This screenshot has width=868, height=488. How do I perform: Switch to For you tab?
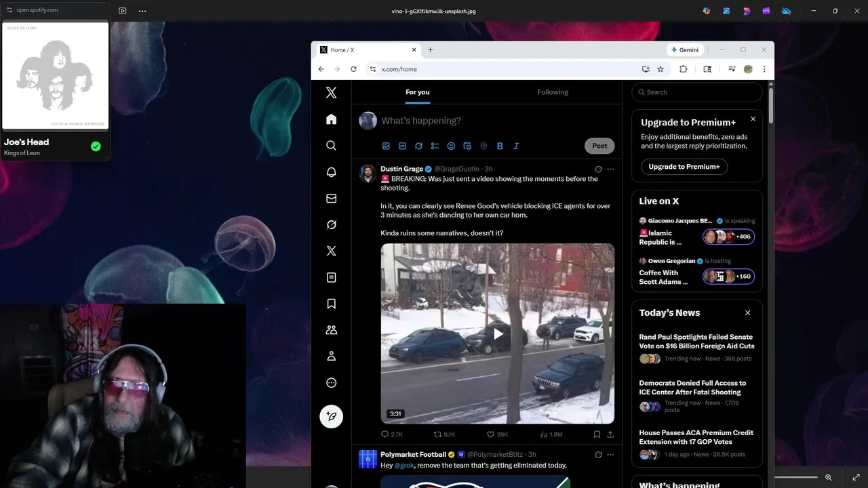[418, 92]
